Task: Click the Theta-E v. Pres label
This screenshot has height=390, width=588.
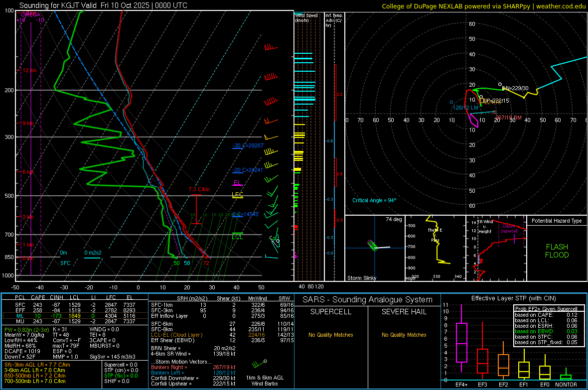Action: (435, 235)
